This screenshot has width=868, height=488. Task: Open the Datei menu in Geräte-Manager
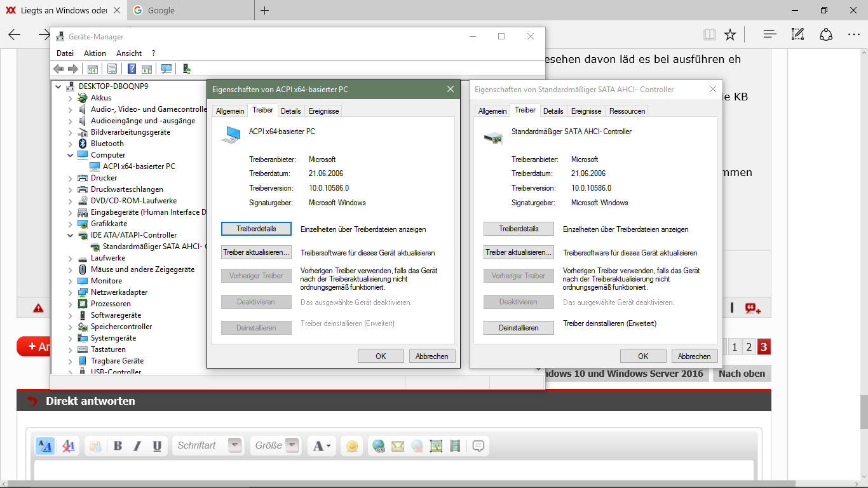tap(65, 53)
